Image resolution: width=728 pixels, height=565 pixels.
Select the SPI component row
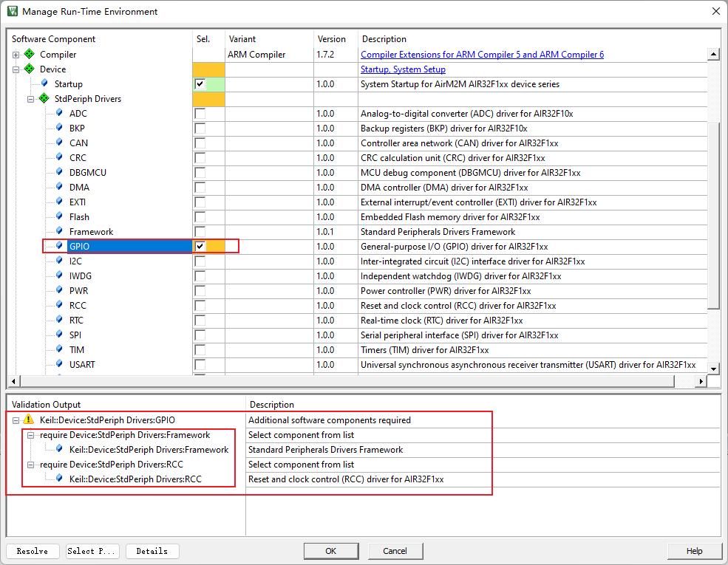77,335
